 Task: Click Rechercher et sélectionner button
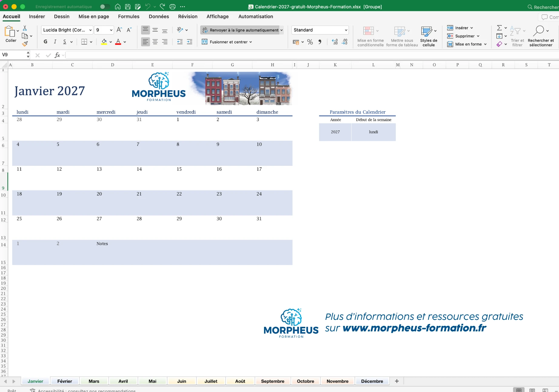541,36
